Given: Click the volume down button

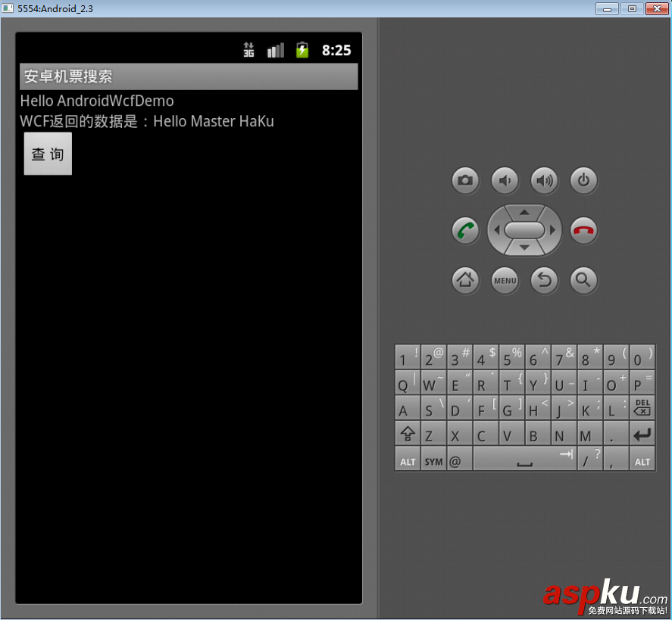Looking at the screenshot, I should tap(505, 180).
